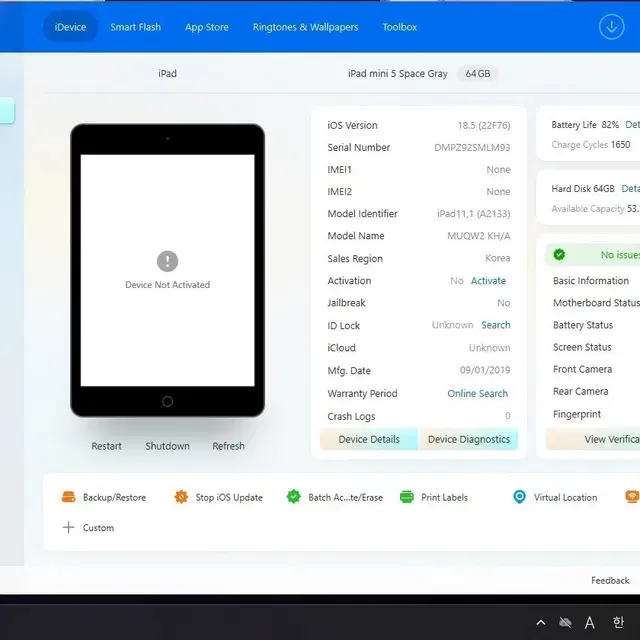The width and height of the screenshot is (640, 640).
Task: Switch to the Smart Flash tab
Action: (136, 27)
